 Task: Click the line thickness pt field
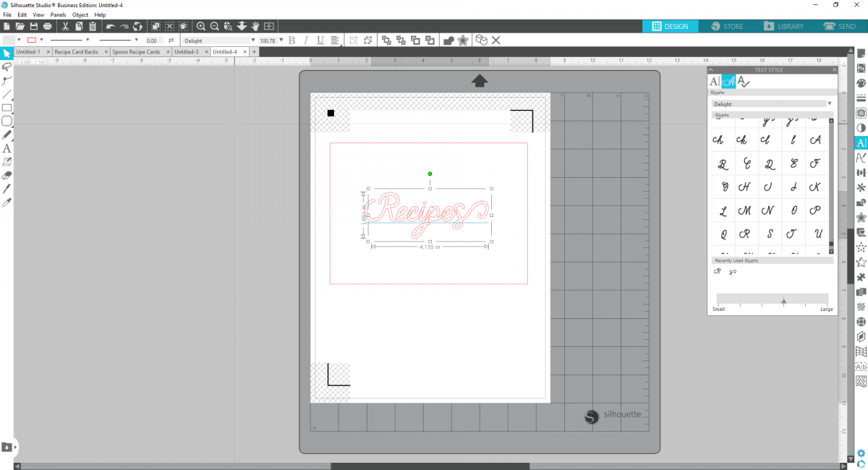tap(154, 40)
